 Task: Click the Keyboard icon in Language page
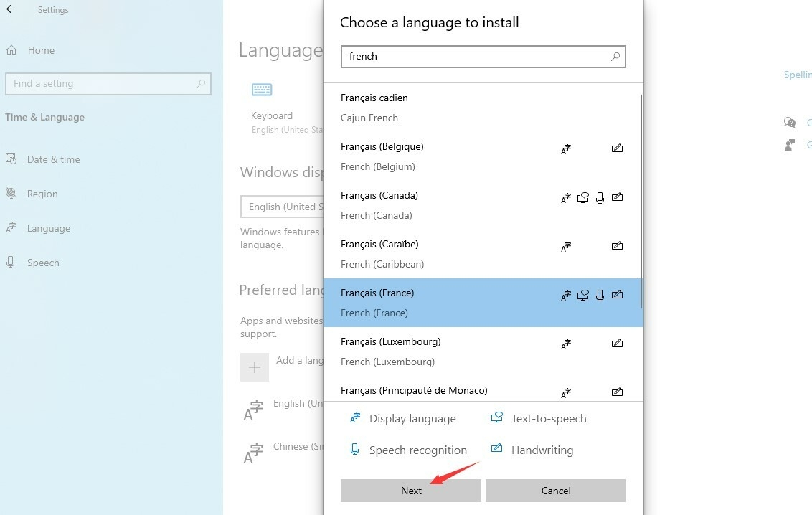[x=262, y=90]
